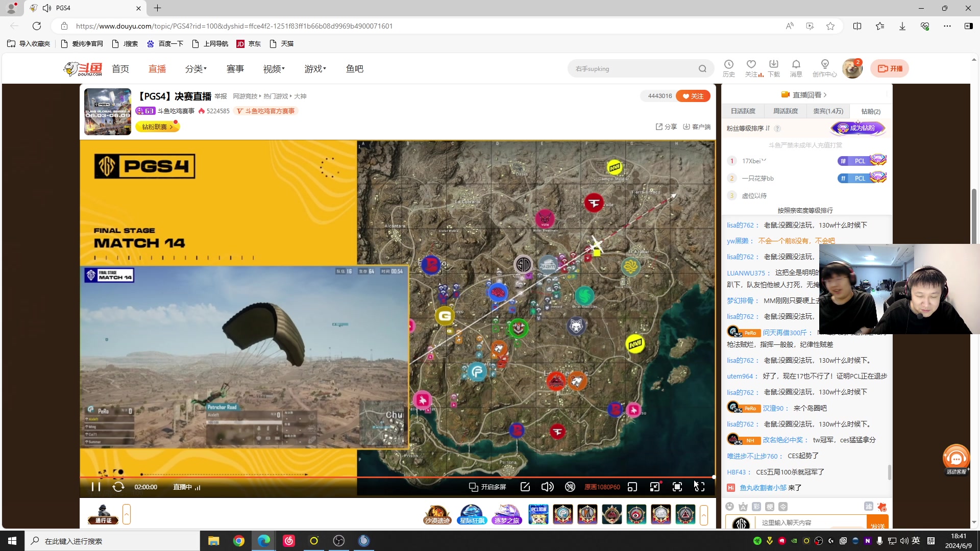The height and width of the screenshot is (551, 980).
Task: Expand the 分类 category dropdown
Action: pos(195,69)
